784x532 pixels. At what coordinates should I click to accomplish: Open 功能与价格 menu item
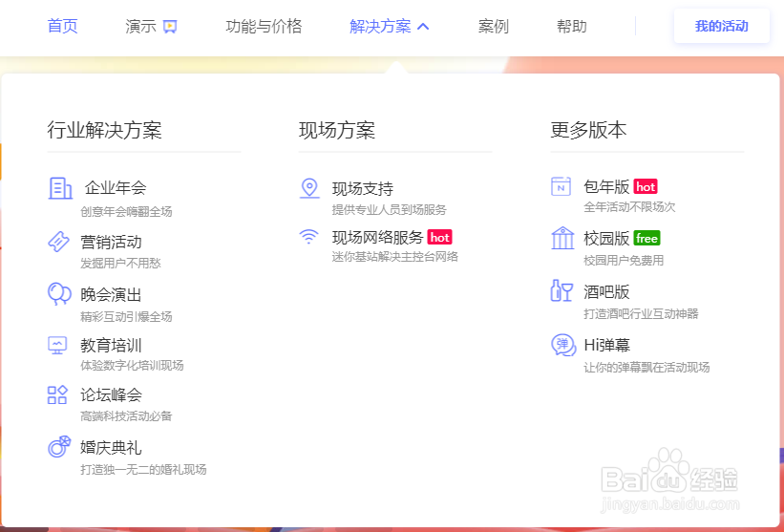pos(264,26)
